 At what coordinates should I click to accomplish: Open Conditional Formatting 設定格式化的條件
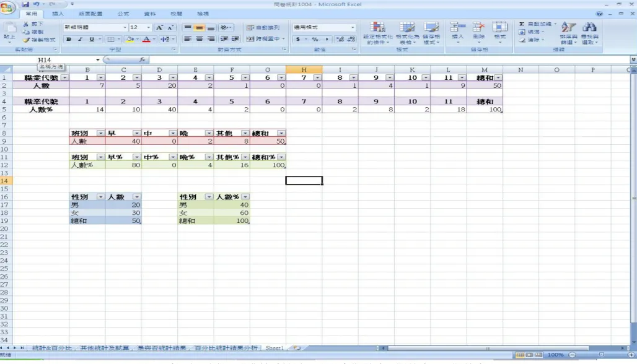(x=378, y=33)
